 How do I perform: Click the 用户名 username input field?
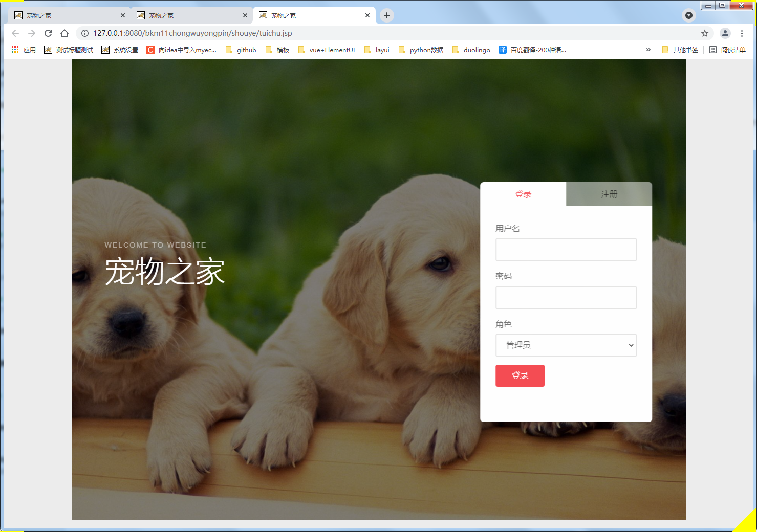click(x=566, y=249)
